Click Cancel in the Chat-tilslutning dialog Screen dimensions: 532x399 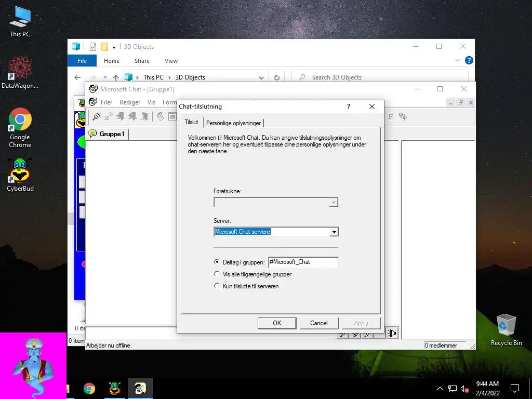click(319, 323)
